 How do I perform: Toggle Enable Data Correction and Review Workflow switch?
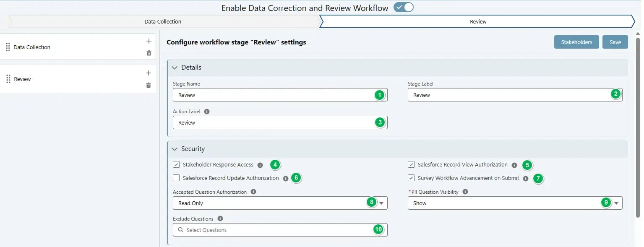(404, 8)
